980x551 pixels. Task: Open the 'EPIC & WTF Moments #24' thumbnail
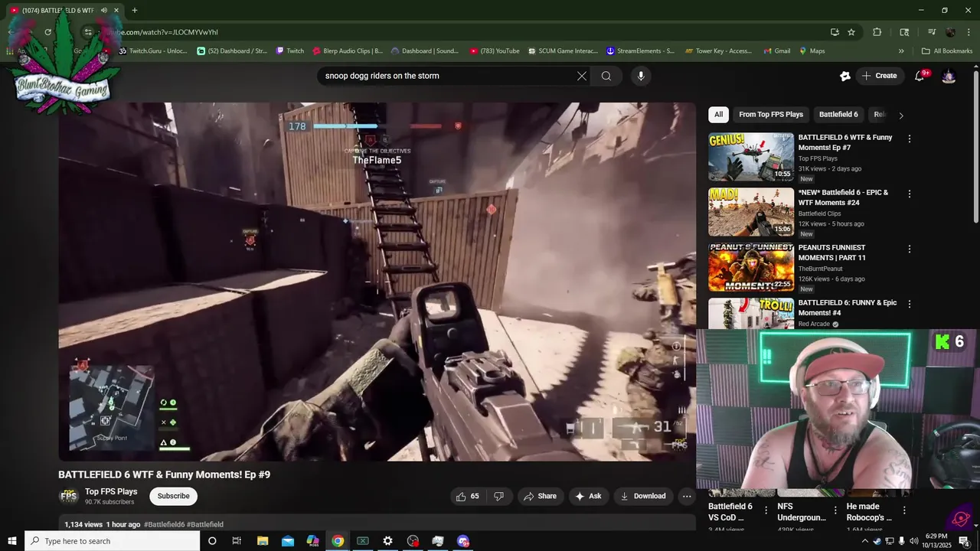[751, 212]
